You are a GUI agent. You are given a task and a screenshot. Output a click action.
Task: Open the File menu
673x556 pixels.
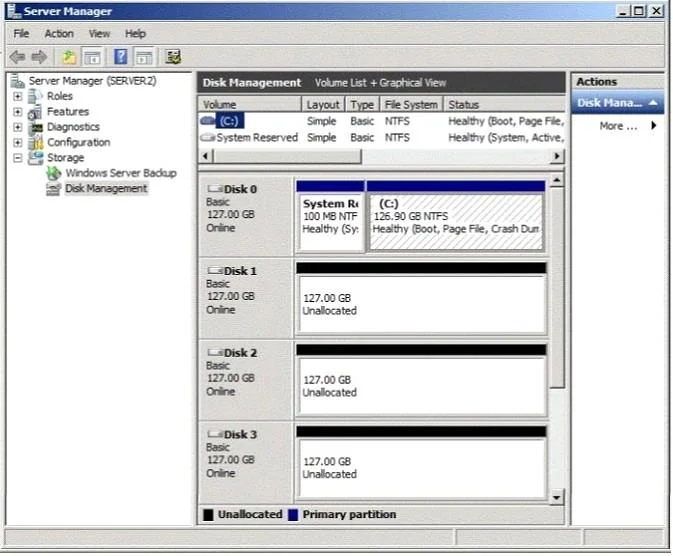tap(21, 33)
